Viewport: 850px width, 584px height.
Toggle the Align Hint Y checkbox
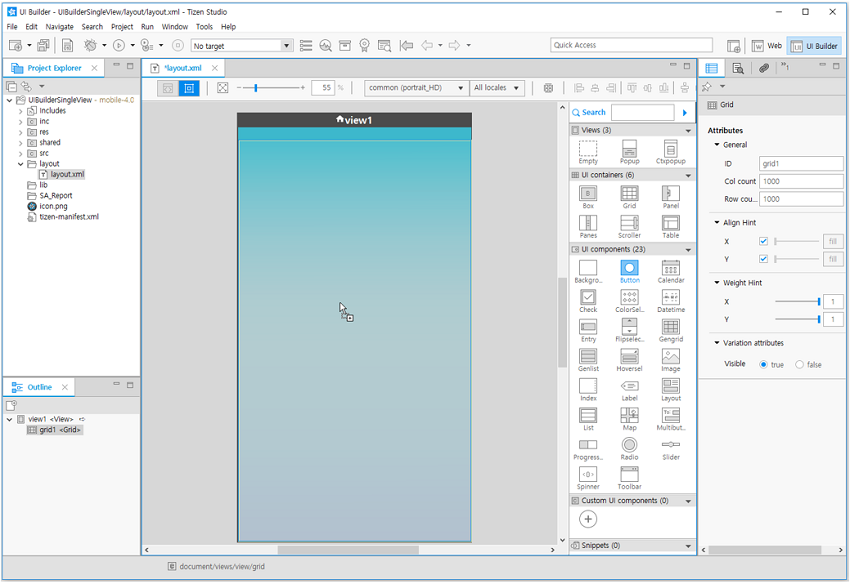(x=764, y=259)
